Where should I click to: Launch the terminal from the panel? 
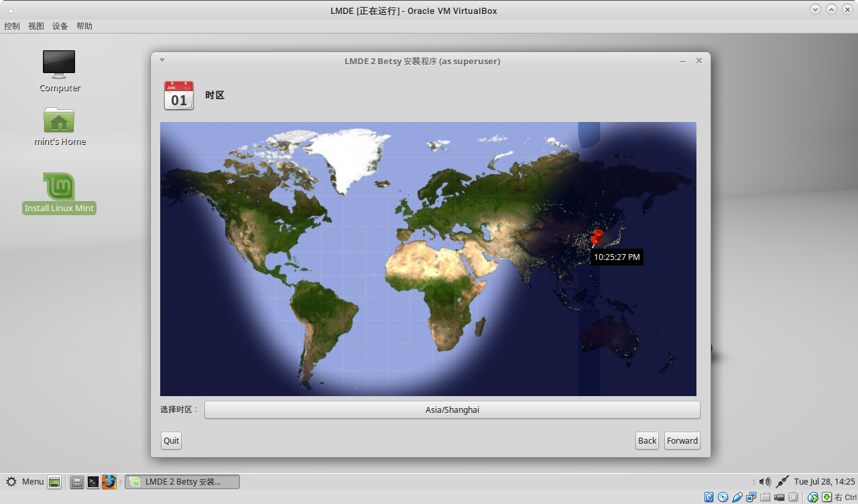tap(93, 482)
